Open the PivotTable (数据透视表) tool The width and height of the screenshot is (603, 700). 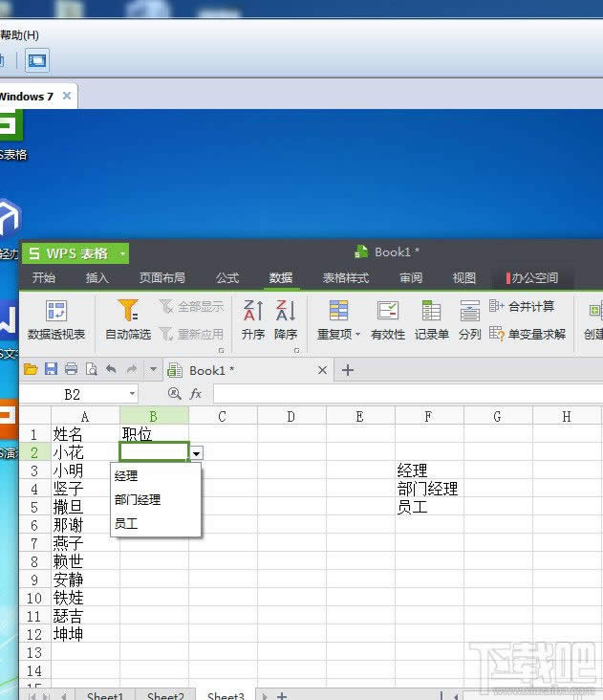(x=56, y=319)
